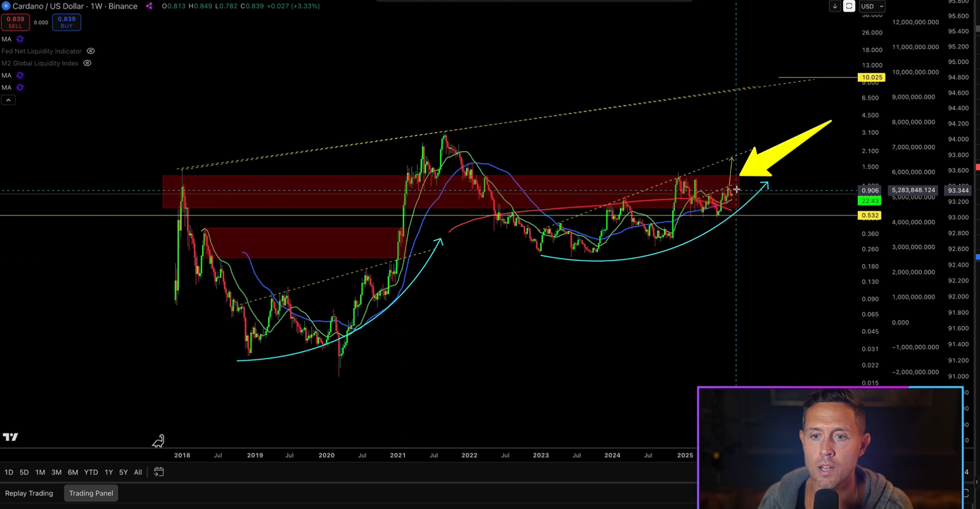
Task: Toggle the scale frame button beside USD
Action: click(849, 6)
